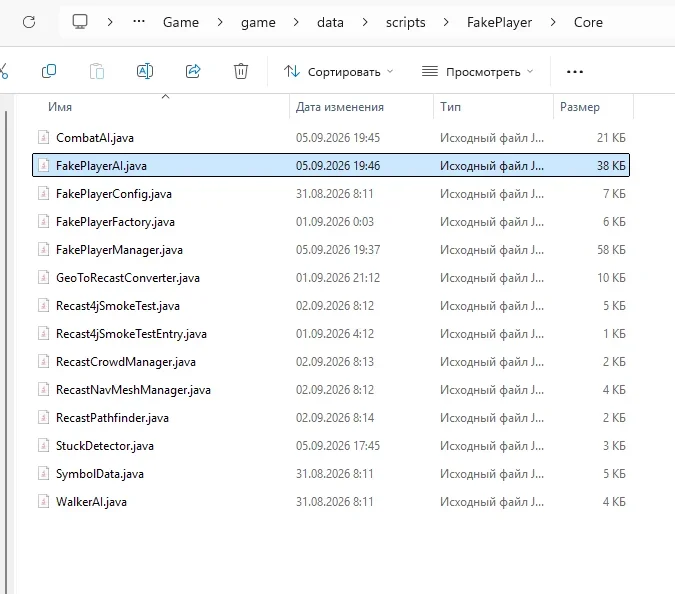Select the Recast4jSmokeTestEntry.java file name

pos(131,334)
